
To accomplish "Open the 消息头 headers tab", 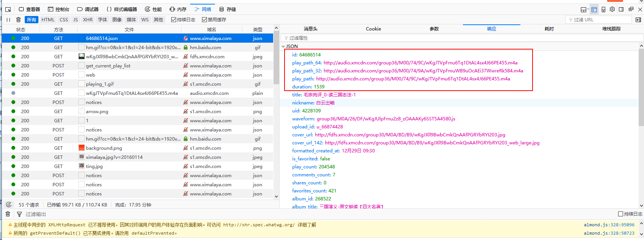I will (x=310, y=29).
